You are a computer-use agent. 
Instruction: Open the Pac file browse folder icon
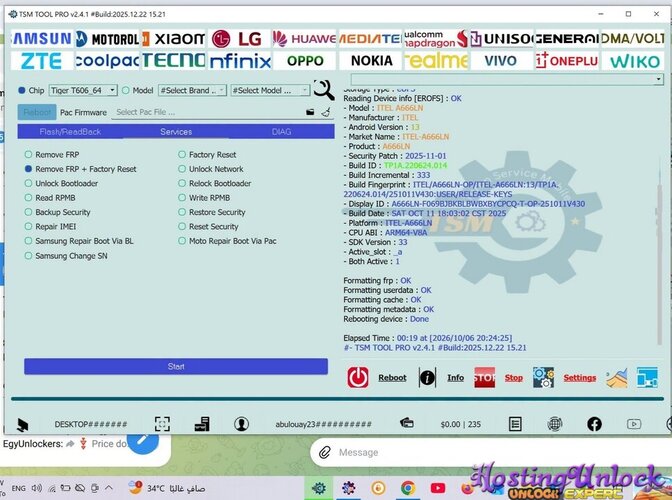(x=310, y=112)
